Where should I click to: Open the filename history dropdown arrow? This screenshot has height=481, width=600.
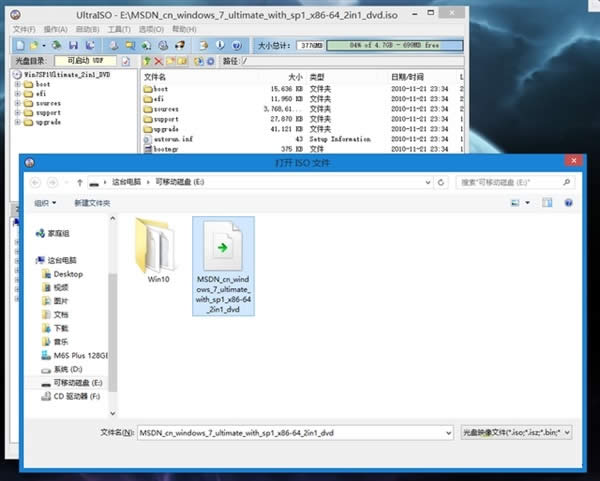[446, 432]
